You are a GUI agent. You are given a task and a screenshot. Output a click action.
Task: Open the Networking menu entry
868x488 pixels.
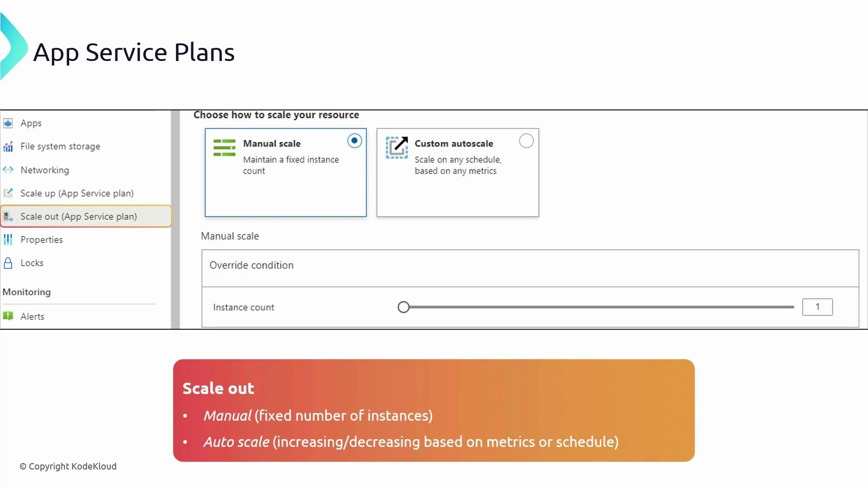click(45, 170)
